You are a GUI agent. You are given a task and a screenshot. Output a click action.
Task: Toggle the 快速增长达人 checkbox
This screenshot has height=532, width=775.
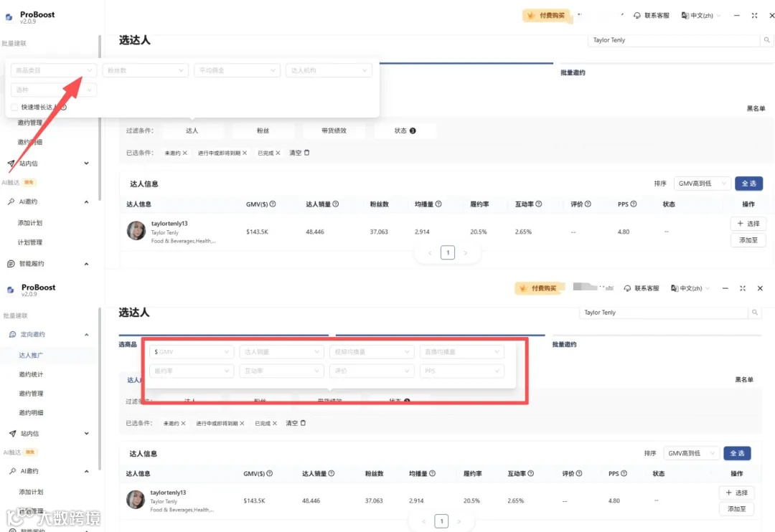[x=14, y=108]
